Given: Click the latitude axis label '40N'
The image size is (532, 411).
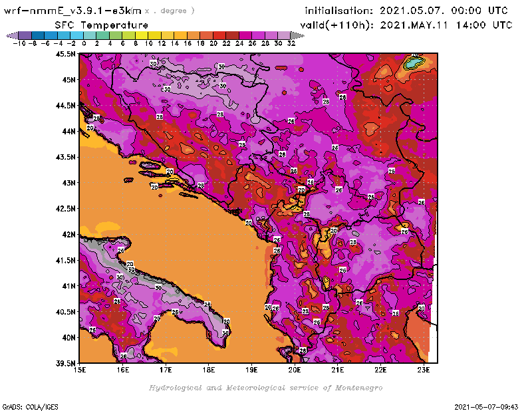Looking at the screenshot, I should (68, 338).
